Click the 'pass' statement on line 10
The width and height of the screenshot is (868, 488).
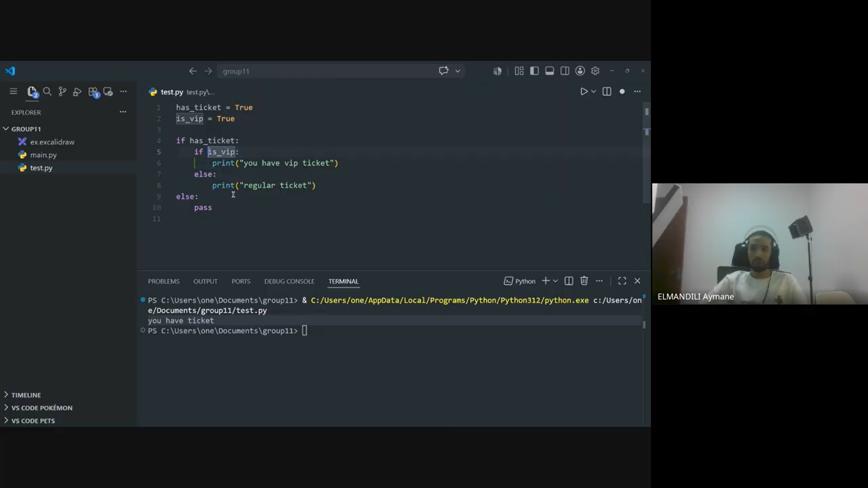[203, 208]
